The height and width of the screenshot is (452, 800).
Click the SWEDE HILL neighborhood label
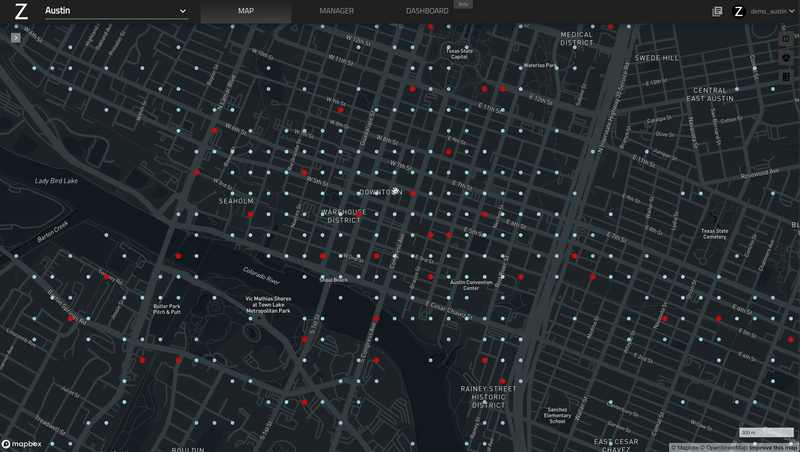click(x=657, y=58)
